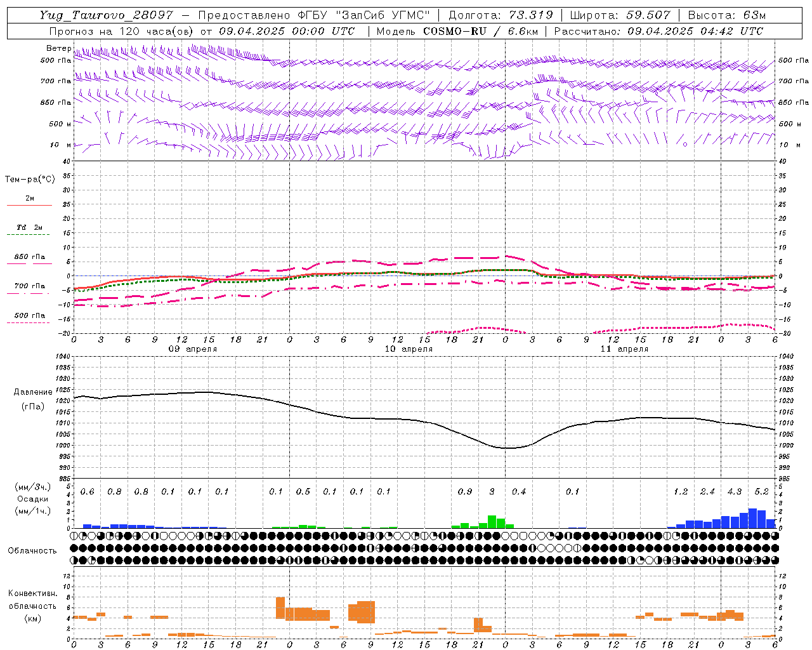Screen dimensions: 812x650
Task: Click the 2м temperature legend entry
Action: [30, 199]
